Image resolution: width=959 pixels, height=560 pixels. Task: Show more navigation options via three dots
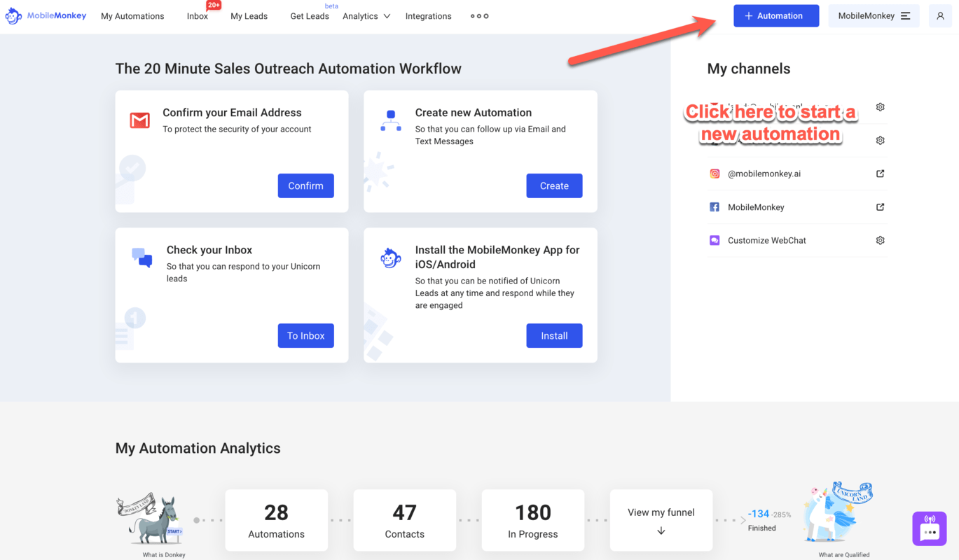tap(480, 16)
